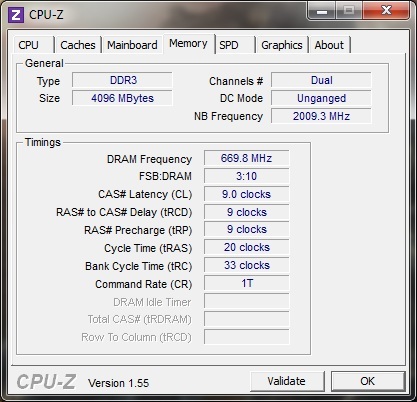Screen dimensions: 417x402
Task: Click the Version 1.55 text
Action: click(x=118, y=383)
